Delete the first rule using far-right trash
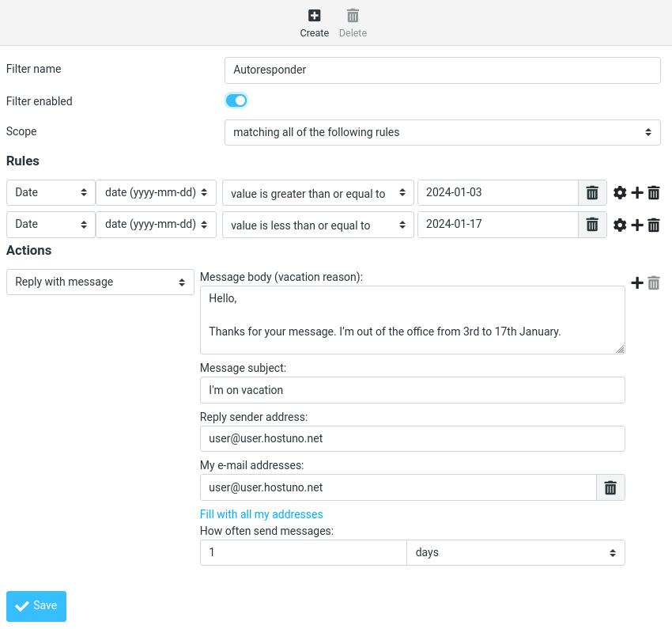This screenshot has height=629, width=672. click(x=654, y=193)
